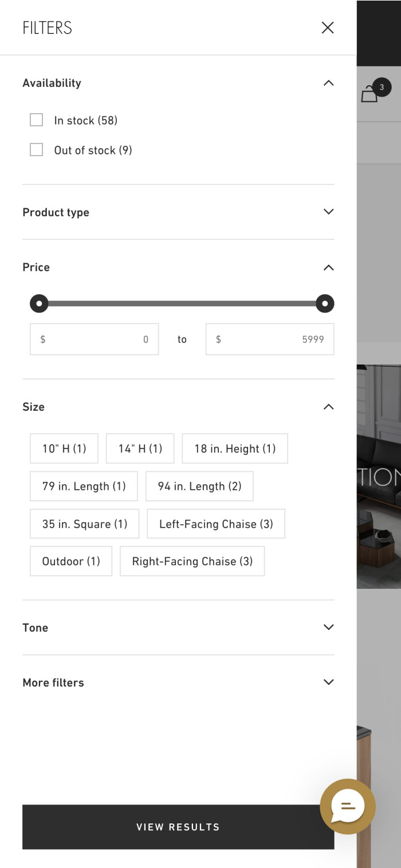
Task: Click the maximum price slider handle
Action: tap(325, 304)
